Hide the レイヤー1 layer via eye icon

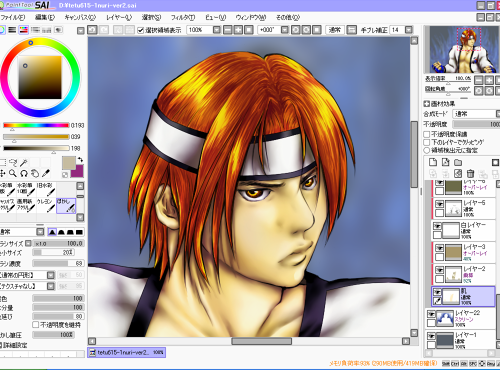(431, 336)
